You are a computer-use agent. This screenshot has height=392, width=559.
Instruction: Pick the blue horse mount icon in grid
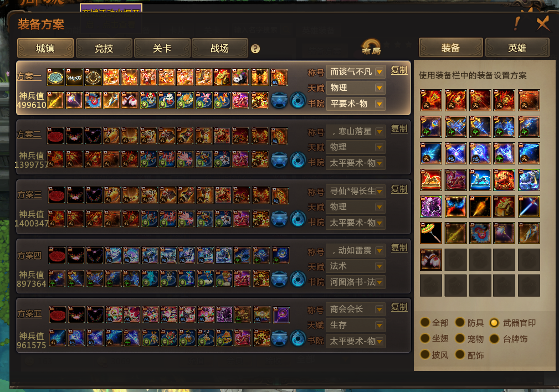(x=480, y=180)
